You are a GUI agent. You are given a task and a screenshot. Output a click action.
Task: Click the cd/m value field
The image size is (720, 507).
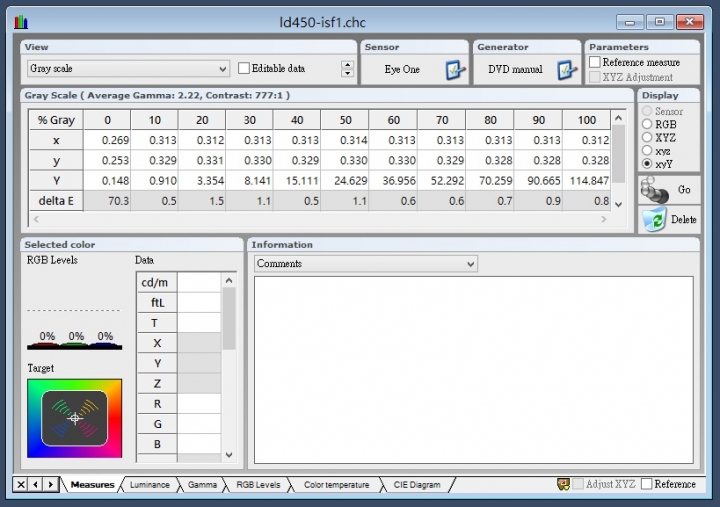click(199, 282)
